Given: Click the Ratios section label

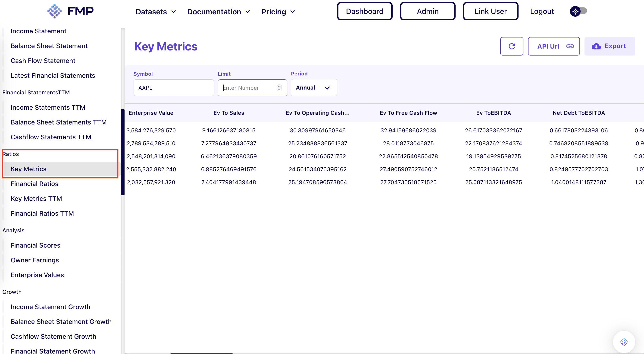Looking at the screenshot, I should (11, 154).
